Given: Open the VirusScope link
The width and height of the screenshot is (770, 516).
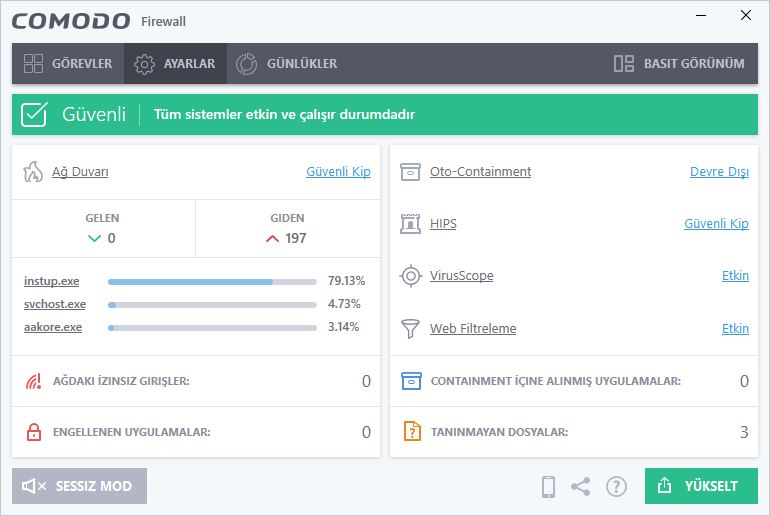Looking at the screenshot, I should [x=462, y=276].
